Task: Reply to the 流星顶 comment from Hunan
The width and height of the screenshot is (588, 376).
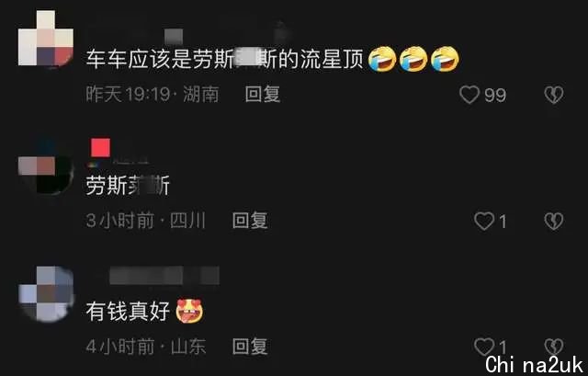Action: point(263,94)
